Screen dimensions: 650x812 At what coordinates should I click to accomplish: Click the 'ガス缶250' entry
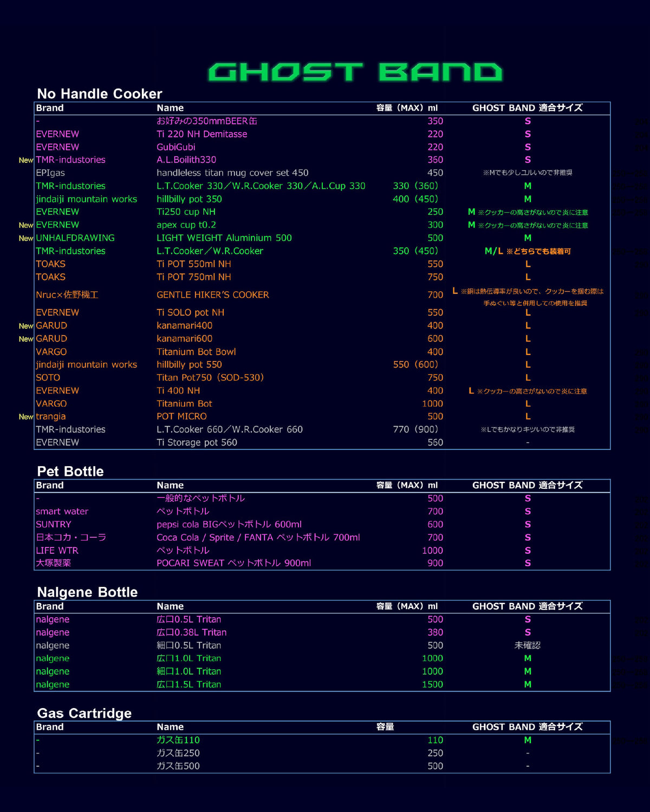pyautogui.click(x=178, y=753)
